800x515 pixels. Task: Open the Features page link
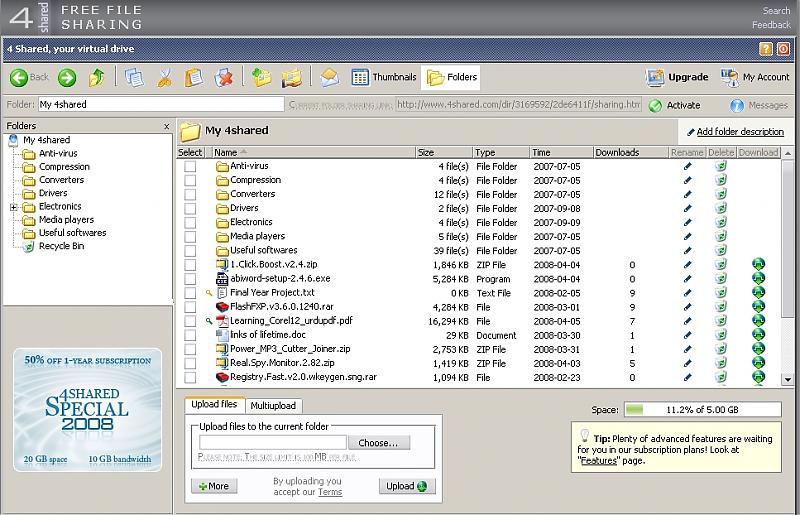(x=599, y=460)
